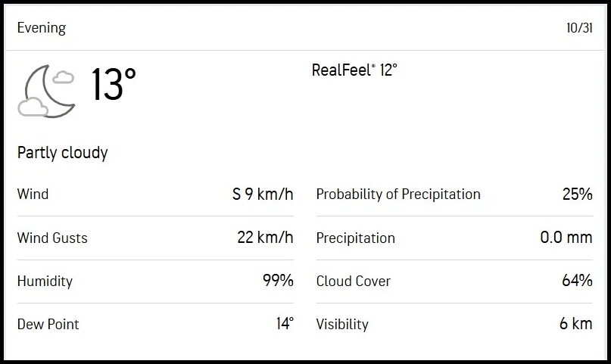Select the 99% humidity value

coord(277,281)
